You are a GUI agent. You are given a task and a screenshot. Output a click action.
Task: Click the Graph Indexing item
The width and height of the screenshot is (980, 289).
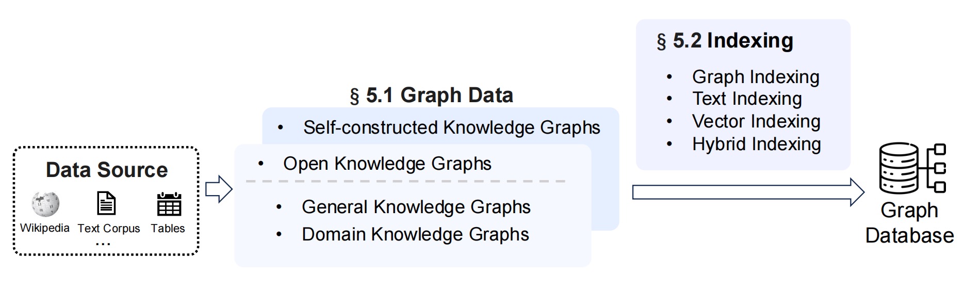click(x=756, y=77)
